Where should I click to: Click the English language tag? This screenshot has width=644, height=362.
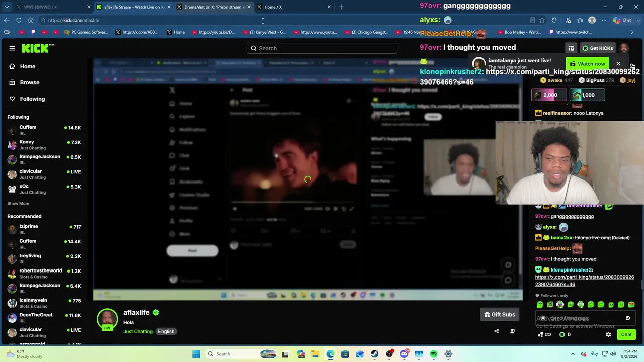click(166, 332)
